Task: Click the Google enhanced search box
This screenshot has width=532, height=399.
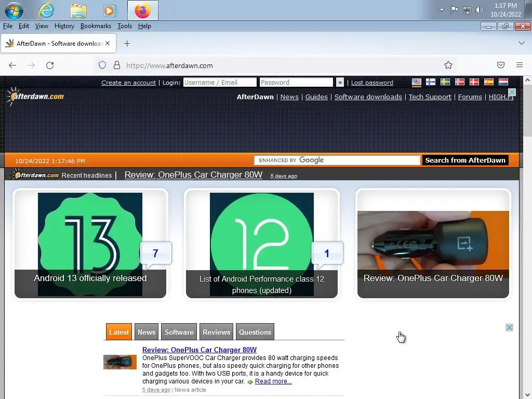Action: (x=337, y=160)
